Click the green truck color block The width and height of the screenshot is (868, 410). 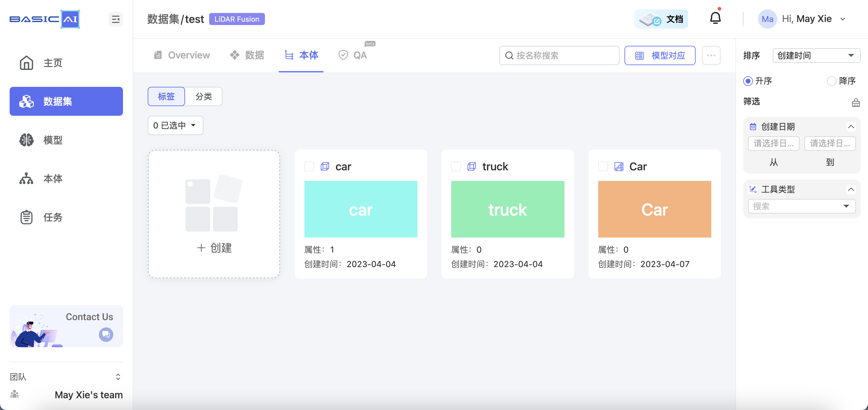click(508, 209)
